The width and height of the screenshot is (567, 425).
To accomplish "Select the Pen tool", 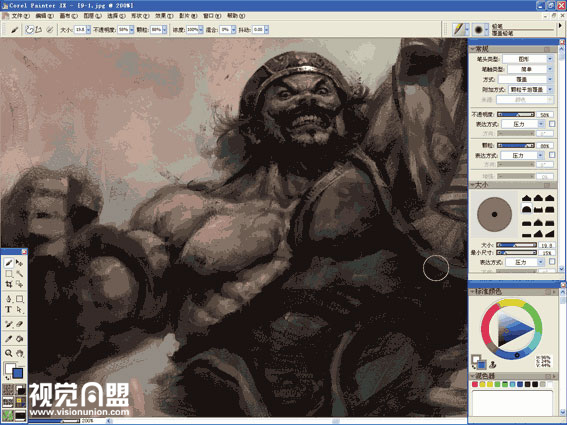I will [8, 299].
